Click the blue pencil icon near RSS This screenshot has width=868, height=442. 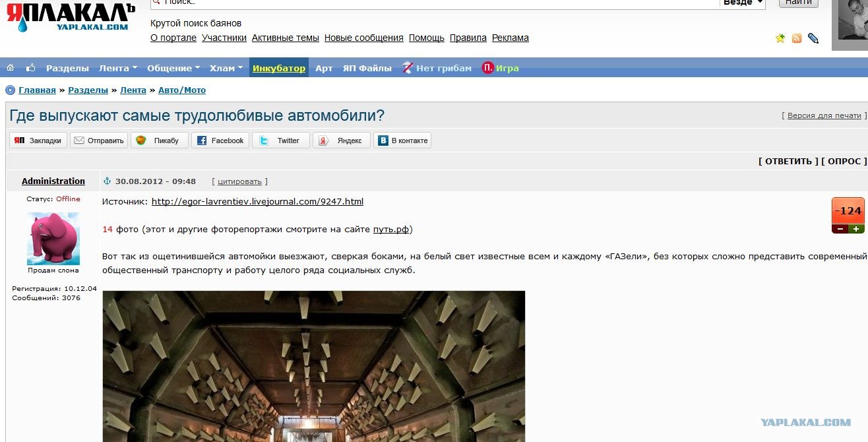pos(813,38)
